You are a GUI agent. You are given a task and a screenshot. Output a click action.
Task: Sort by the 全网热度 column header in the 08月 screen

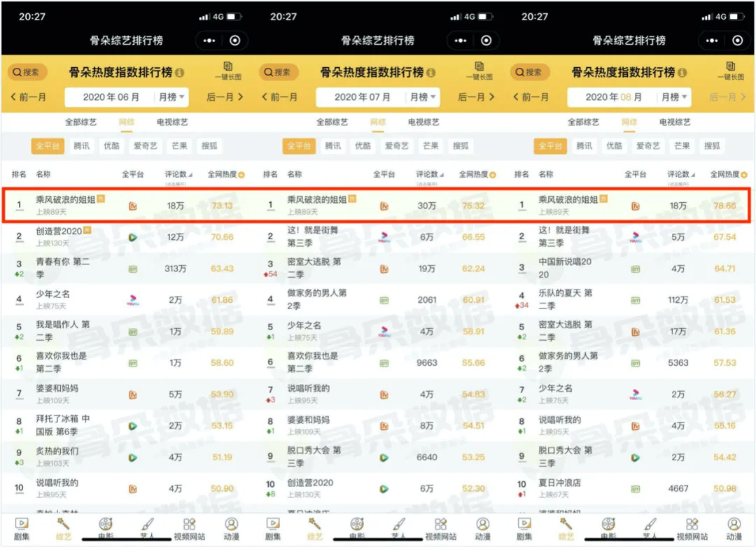(x=728, y=174)
